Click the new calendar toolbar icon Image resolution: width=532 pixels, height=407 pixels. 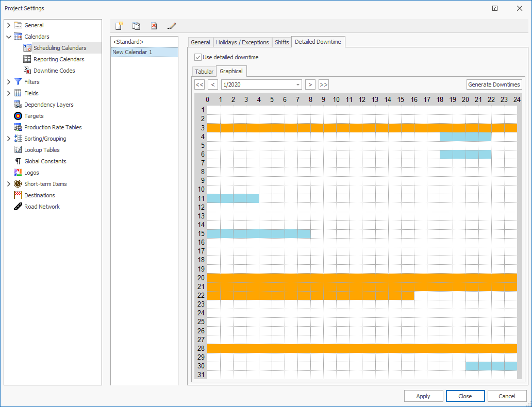pos(119,26)
